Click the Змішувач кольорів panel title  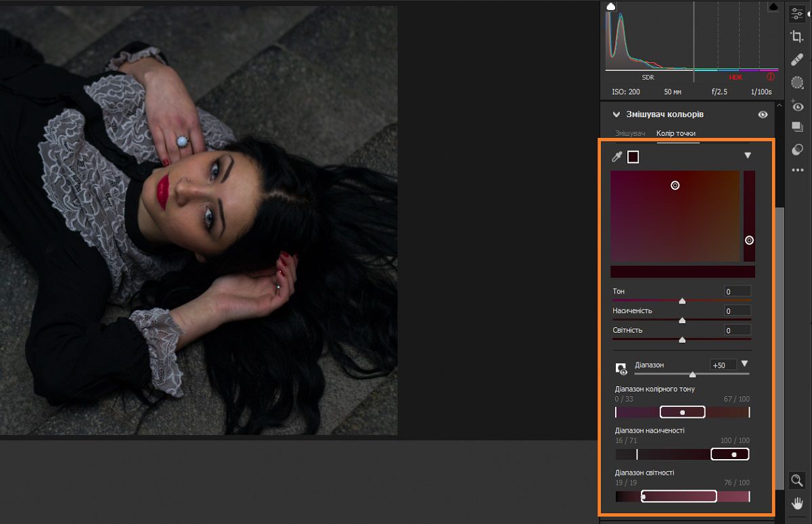(664, 115)
